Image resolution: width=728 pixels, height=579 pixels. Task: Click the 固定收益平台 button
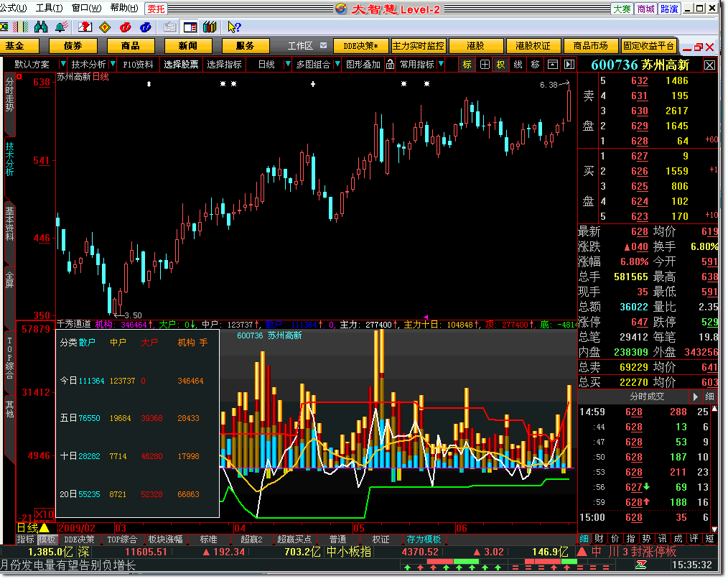[648, 46]
